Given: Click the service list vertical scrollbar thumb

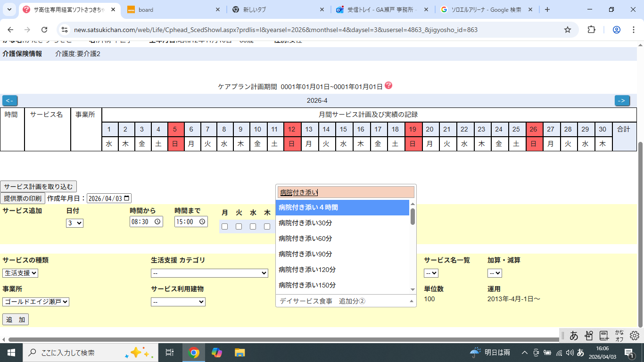Looking at the screenshot, I should (413, 216).
